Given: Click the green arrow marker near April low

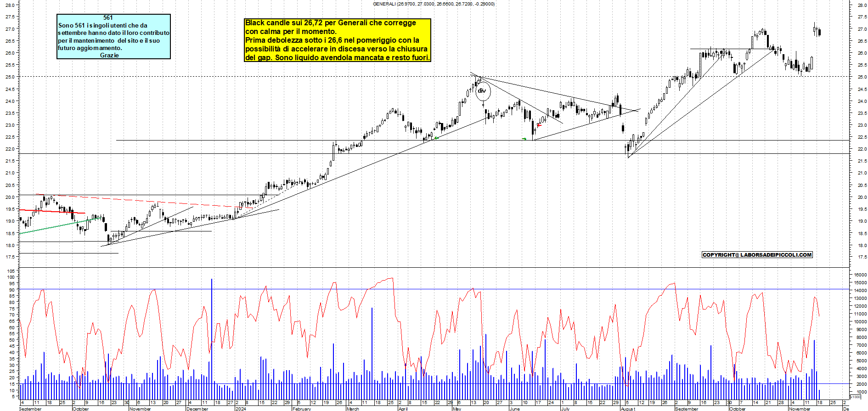Looking at the screenshot, I should (436, 138).
